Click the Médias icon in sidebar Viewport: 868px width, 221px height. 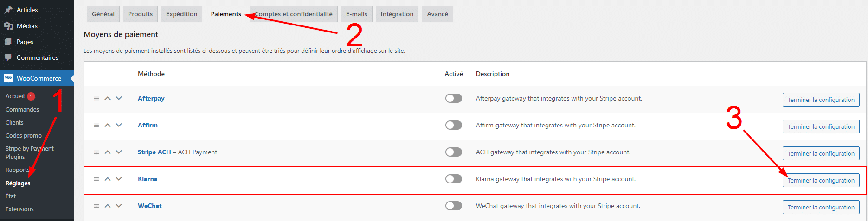pos(8,26)
